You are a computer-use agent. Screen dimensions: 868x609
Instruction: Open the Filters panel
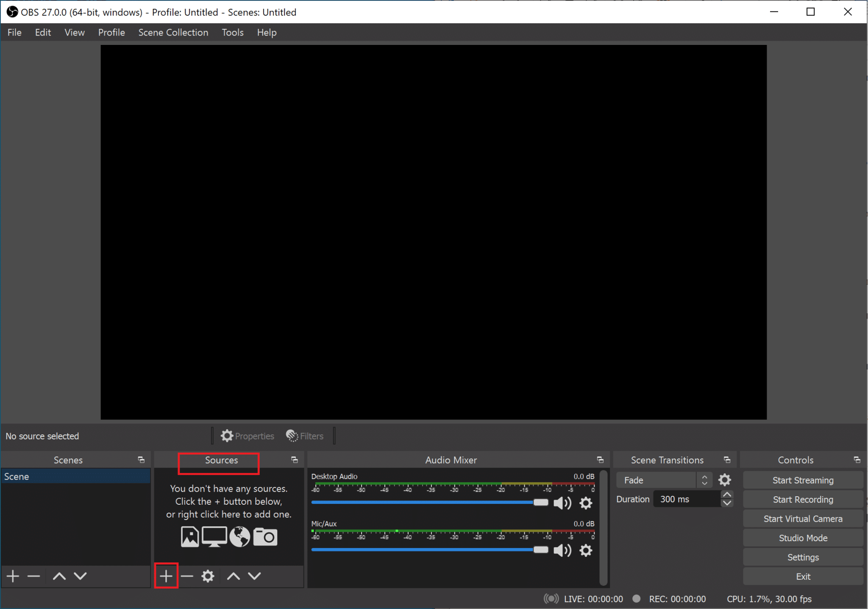[304, 436]
